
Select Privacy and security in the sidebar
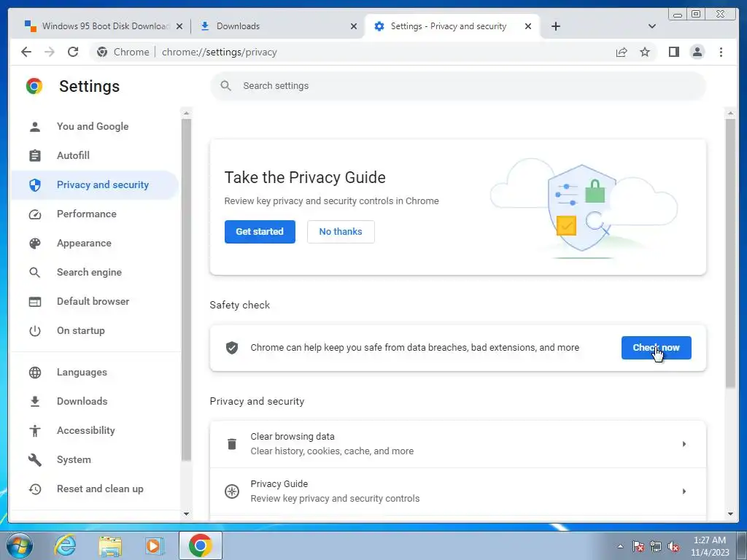click(x=96, y=184)
